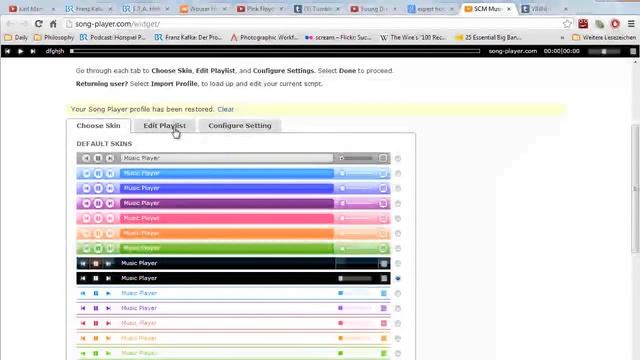Viewport: 640px width, 360px height.
Task: Switch to the Pink Floyd browser tab
Action: click(x=260, y=9)
